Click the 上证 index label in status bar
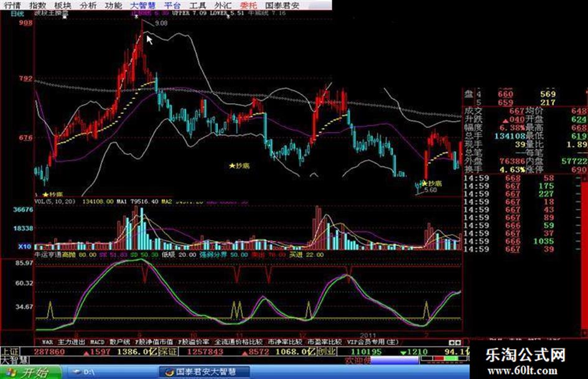This screenshot has width=588, height=379. pos(10,352)
